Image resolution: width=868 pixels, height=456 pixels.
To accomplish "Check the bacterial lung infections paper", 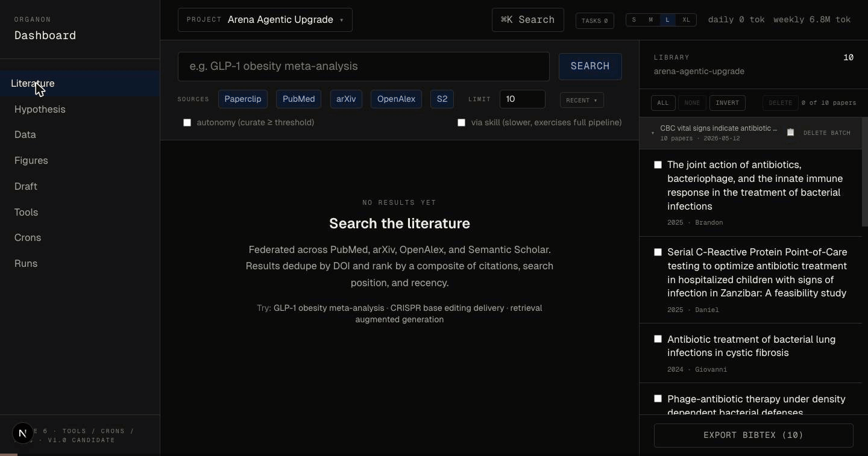I will (x=658, y=339).
